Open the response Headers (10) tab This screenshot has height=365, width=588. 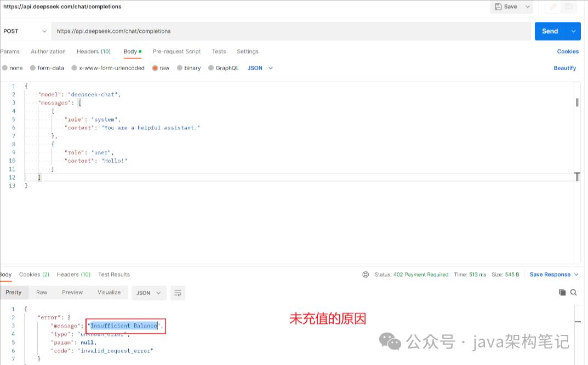[x=73, y=275]
